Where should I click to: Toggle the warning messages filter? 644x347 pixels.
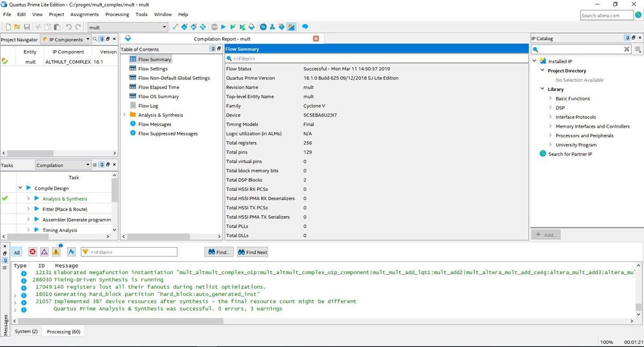(x=56, y=252)
